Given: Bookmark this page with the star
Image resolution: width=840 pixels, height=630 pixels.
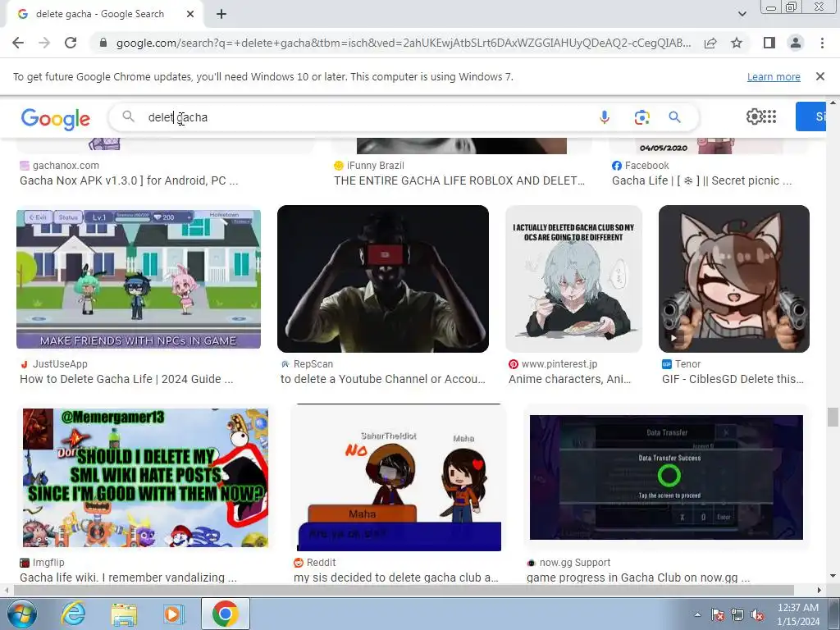Looking at the screenshot, I should (x=737, y=43).
